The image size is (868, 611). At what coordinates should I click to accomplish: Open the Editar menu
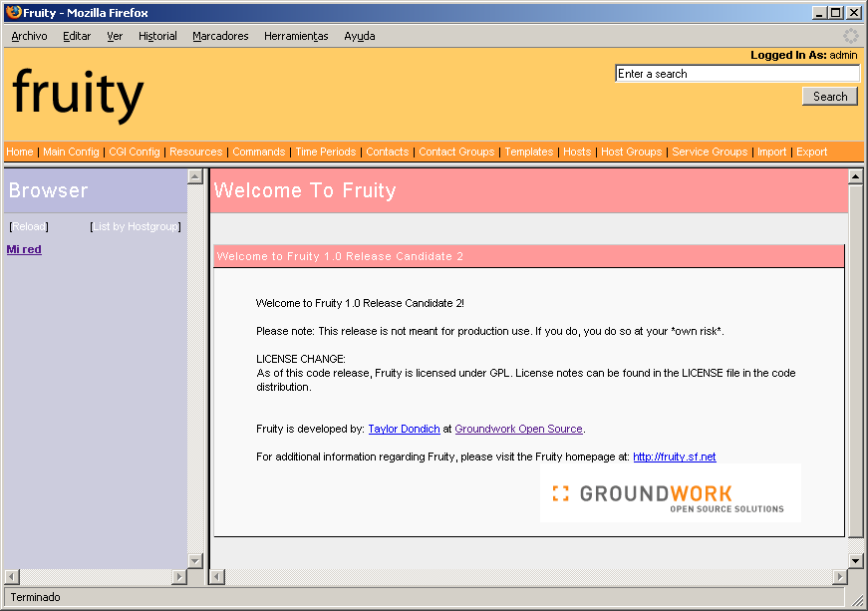(x=77, y=36)
